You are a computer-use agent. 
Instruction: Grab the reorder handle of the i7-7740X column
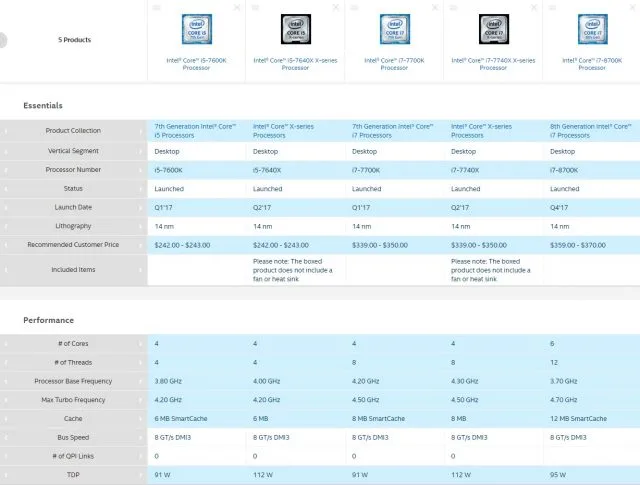[x=453, y=8]
